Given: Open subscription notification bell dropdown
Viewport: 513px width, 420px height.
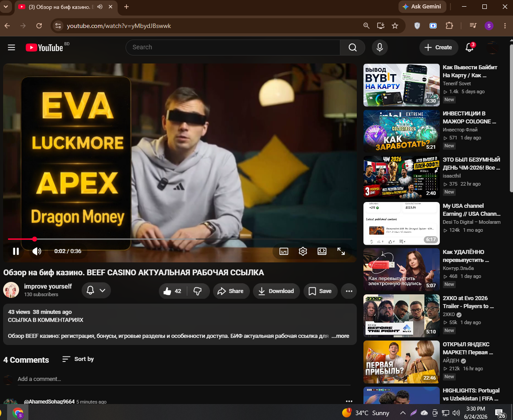Looking at the screenshot, I should pos(96,290).
